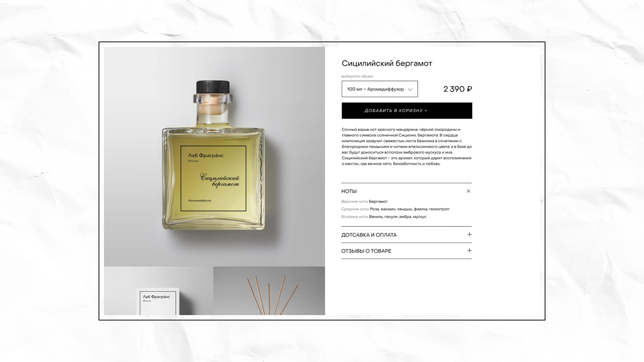Click the Базовые ноты line
Screen dimensions: 644x362
[384, 216]
